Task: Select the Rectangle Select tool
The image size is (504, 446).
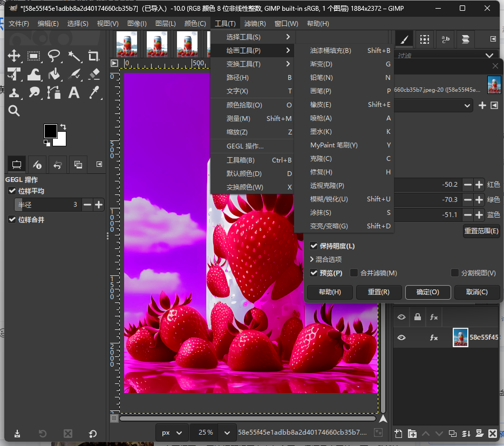Action: click(x=33, y=56)
